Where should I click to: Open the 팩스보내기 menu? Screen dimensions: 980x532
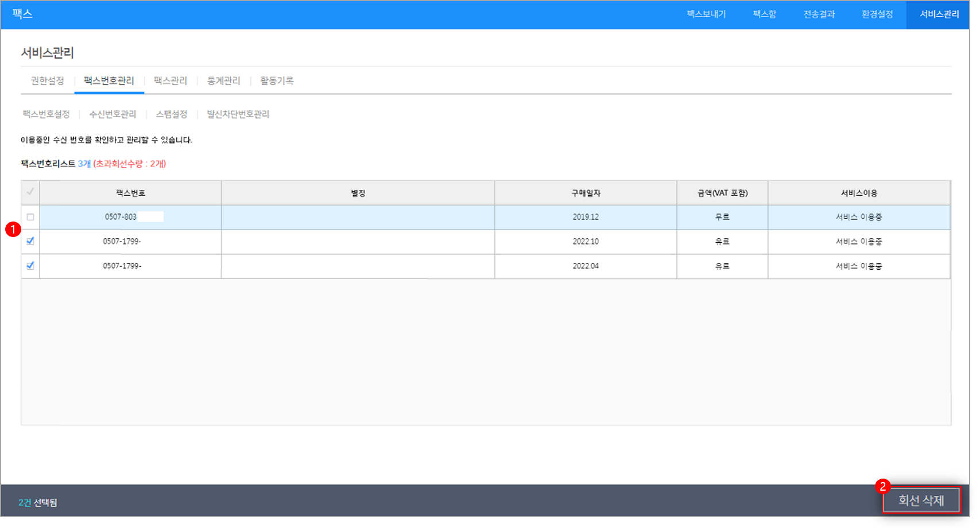(x=706, y=14)
